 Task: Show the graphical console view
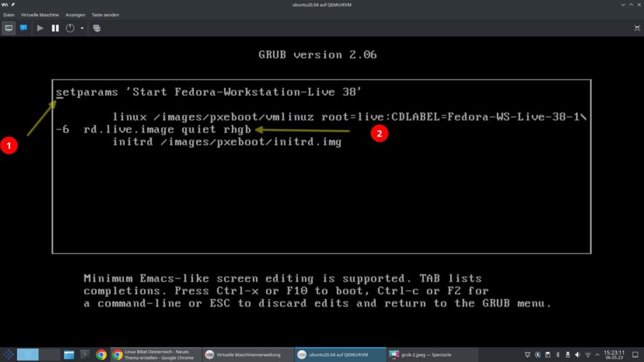[x=9, y=28]
